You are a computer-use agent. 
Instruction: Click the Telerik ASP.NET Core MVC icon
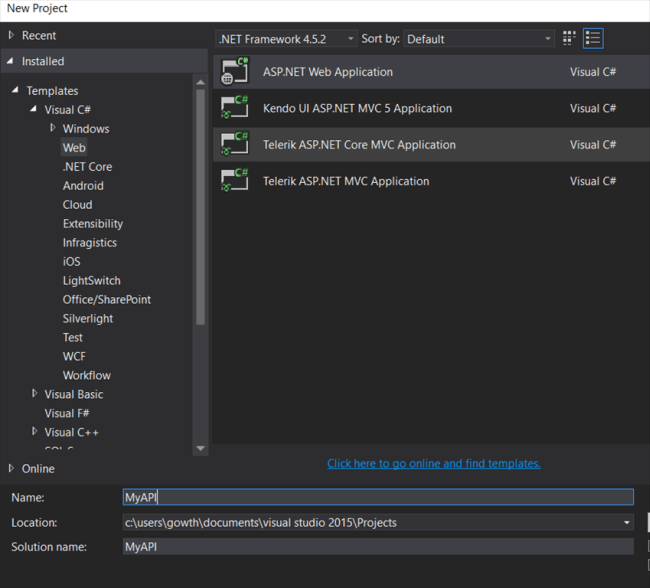click(235, 144)
